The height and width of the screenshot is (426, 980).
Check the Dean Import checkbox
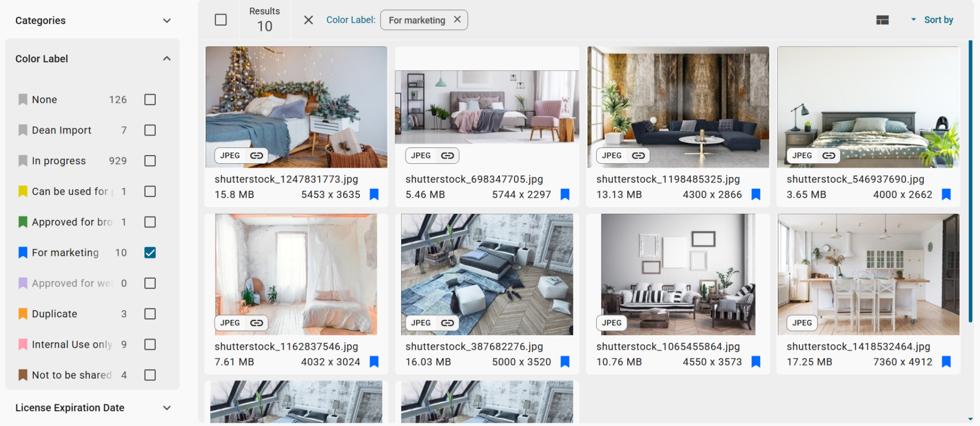tap(150, 130)
